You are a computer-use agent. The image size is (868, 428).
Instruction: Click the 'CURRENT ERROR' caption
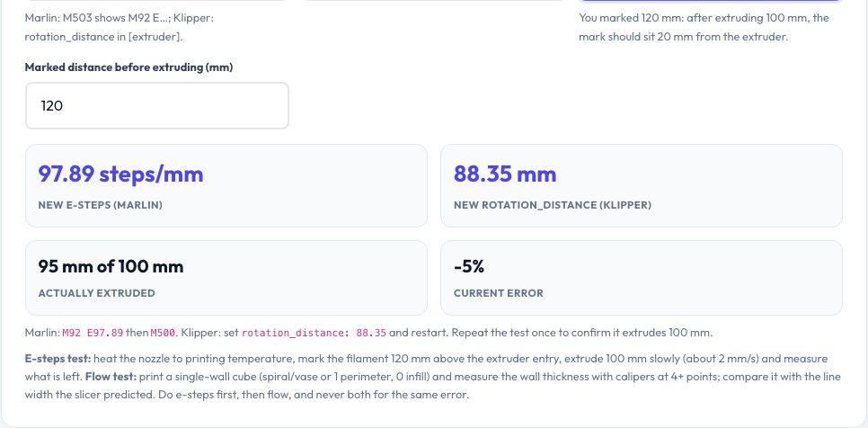pyautogui.click(x=498, y=293)
